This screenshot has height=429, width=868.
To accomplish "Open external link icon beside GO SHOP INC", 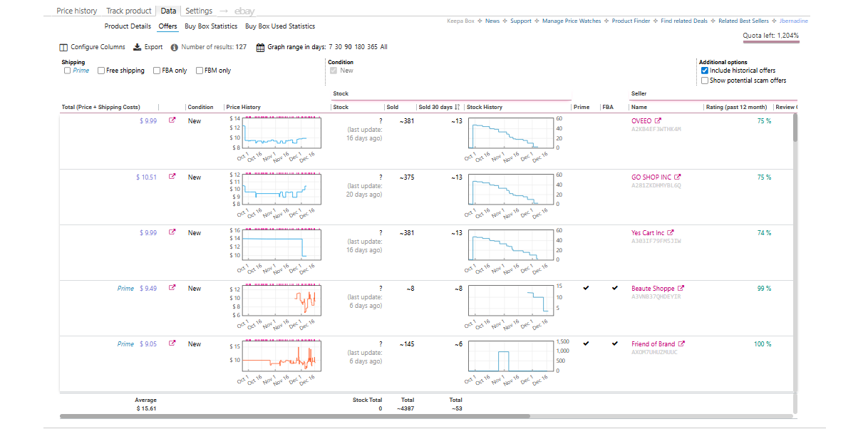I will (x=678, y=177).
